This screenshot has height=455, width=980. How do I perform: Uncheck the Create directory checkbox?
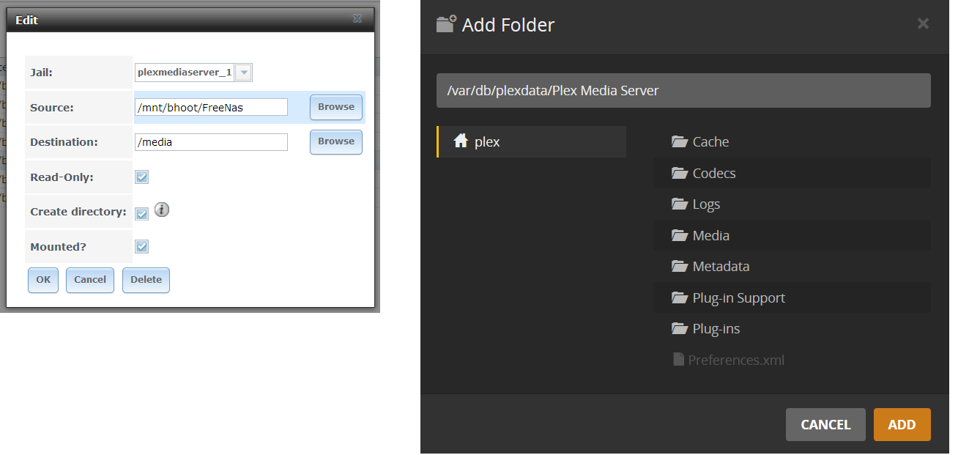coord(142,213)
